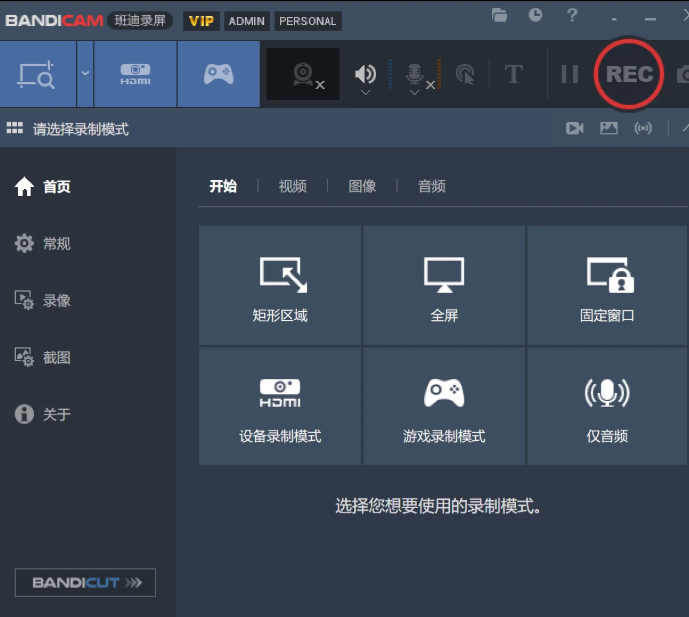Viewport: 689px width, 617px height.
Task: Open 录像 video settings in sidebar
Action: click(x=43, y=301)
